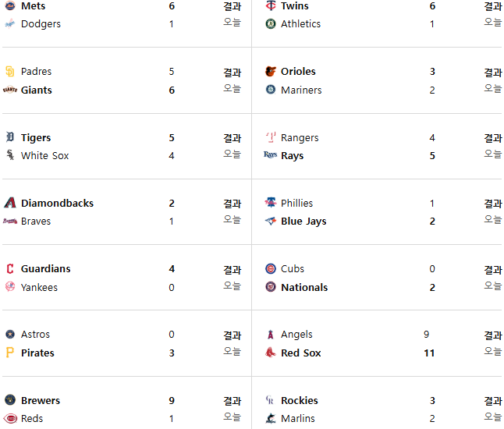Click the Pirates P logo
Image resolution: width=504 pixels, height=429 pixels.
click(x=10, y=353)
